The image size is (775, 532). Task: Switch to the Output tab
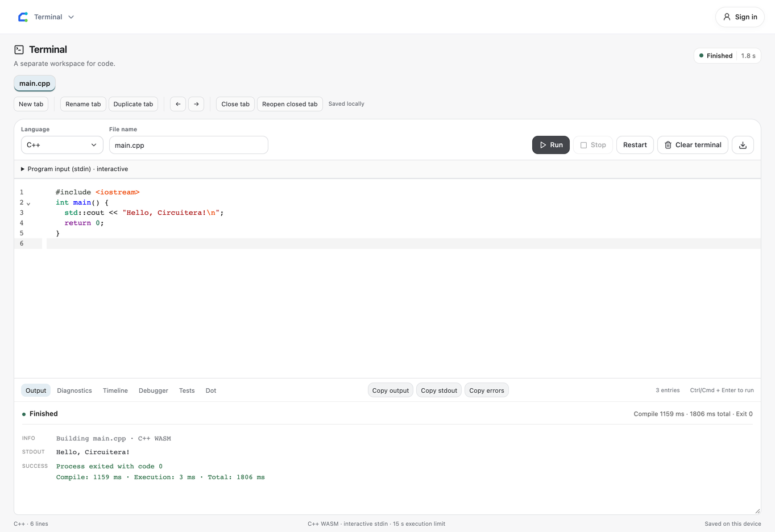click(36, 390)
